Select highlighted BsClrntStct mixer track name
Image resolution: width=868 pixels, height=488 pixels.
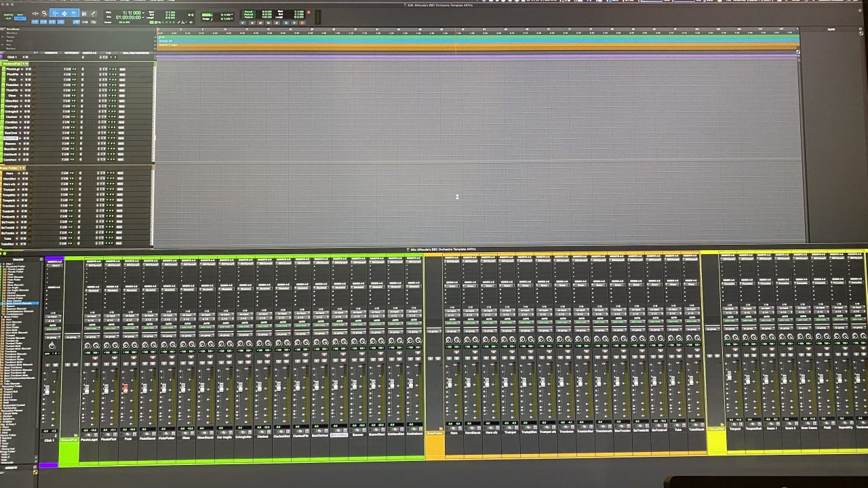pyautogui.click(x=339, y=435)
